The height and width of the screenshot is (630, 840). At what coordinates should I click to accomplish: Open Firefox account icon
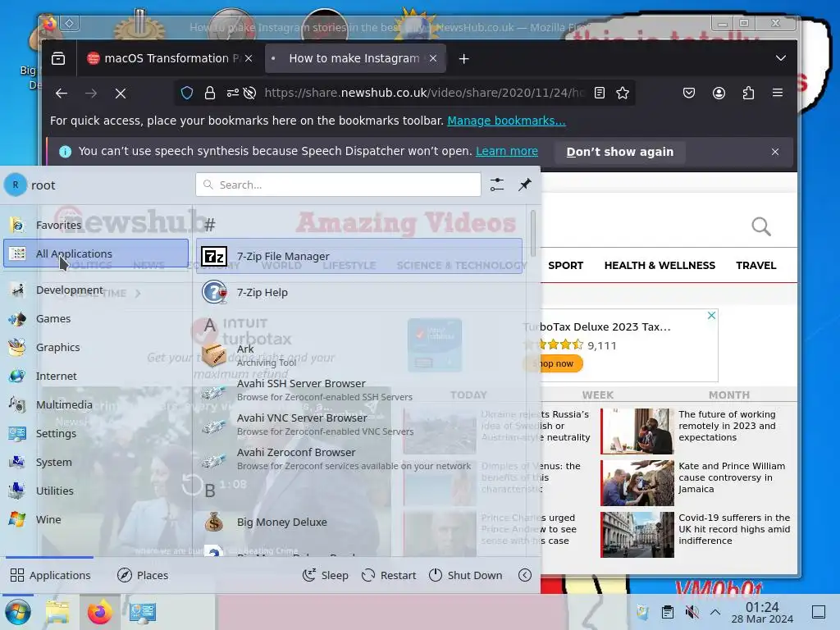pyautogui.click(x=719, y=94)
